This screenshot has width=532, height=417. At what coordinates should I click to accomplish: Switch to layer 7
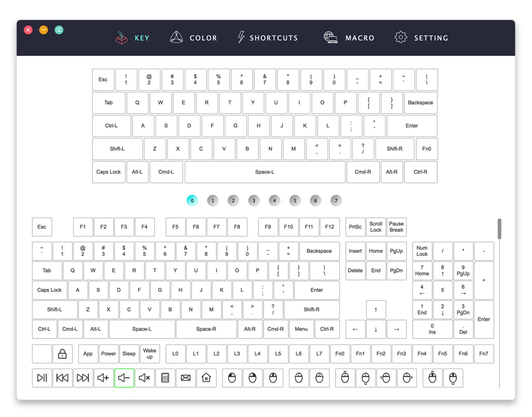336,201
